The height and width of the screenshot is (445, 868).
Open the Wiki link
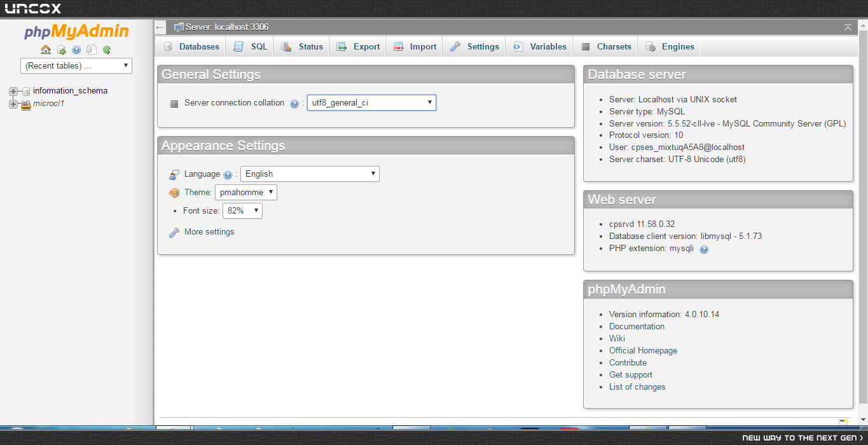coord(617,338)
